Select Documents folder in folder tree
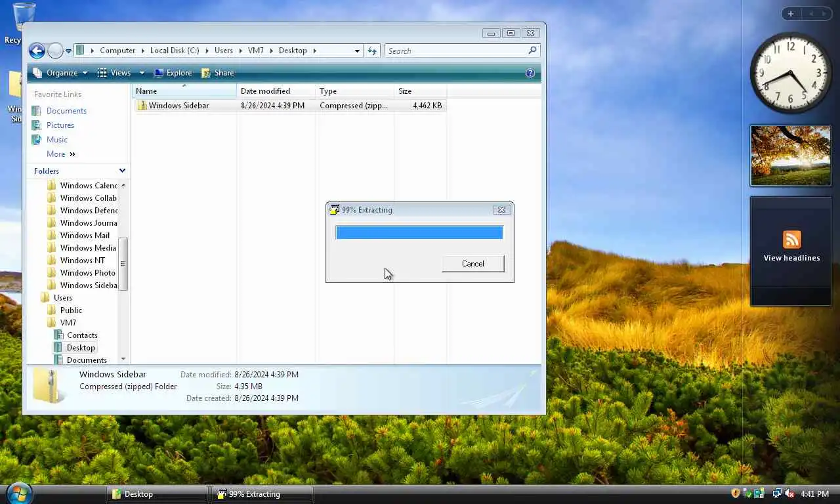Viewport: 840px width, 504px height. point(87,360)
